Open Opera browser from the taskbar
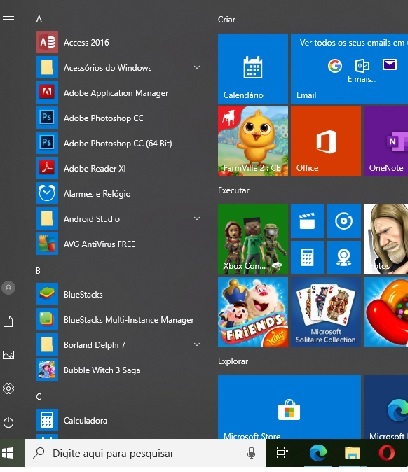The height and width of the screenshot is (472, 408). (x=387, y=453)
